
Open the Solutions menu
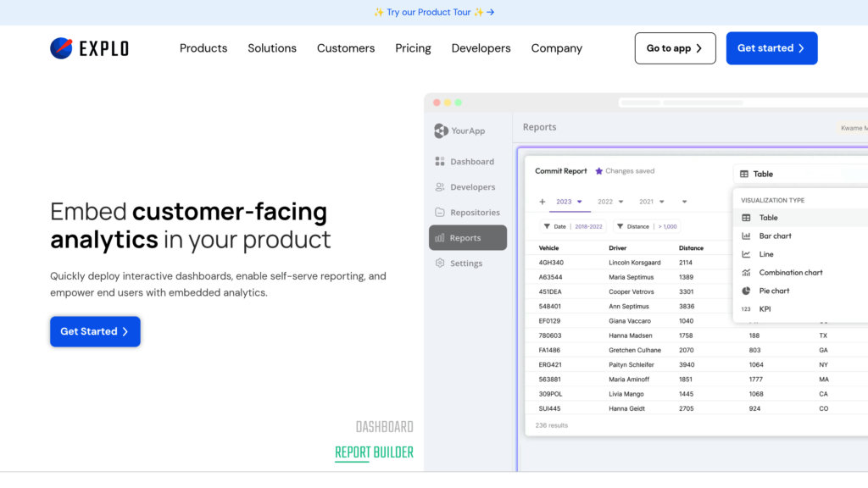(x=272, y=48)
